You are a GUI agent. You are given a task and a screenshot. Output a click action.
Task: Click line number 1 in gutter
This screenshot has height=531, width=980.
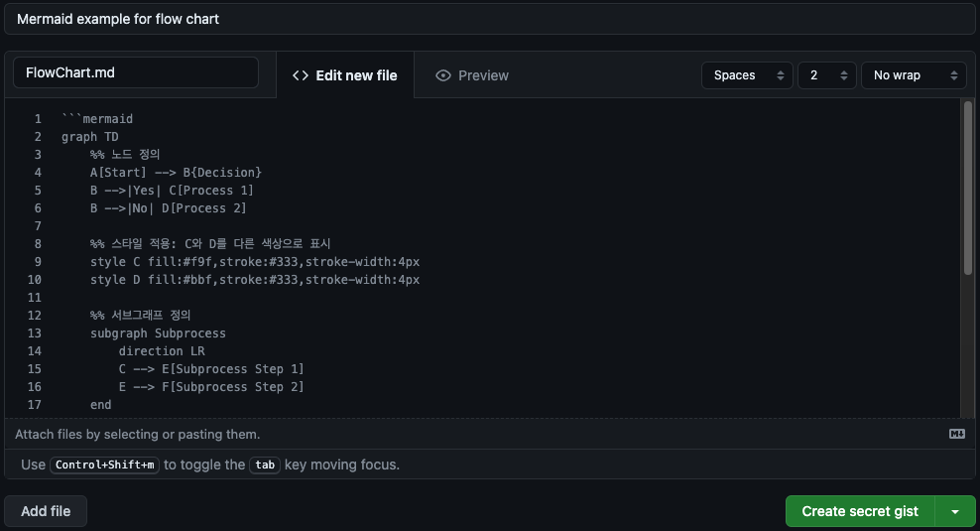[38, 119]
